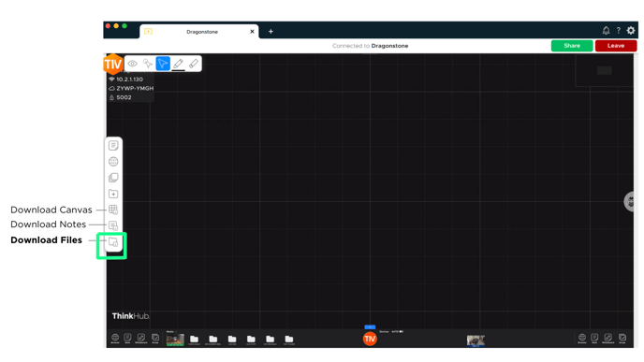Open Whiteboard in left bottom dock
The width and height of the screenshot is (644, 362).
click(x=141, y=339)
